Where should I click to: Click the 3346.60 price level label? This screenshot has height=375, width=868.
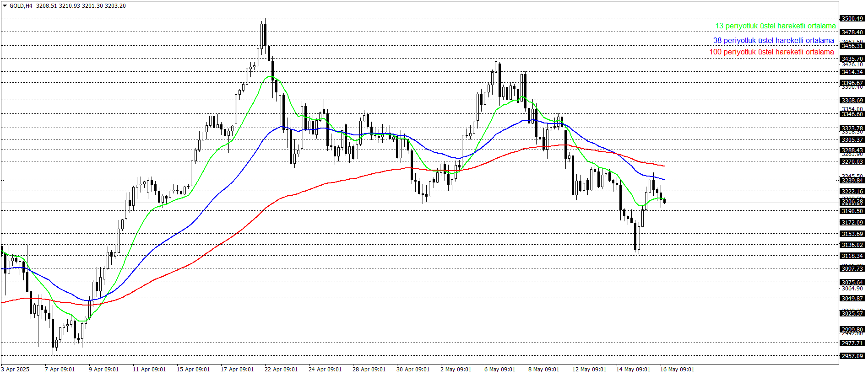pos(852,114)
